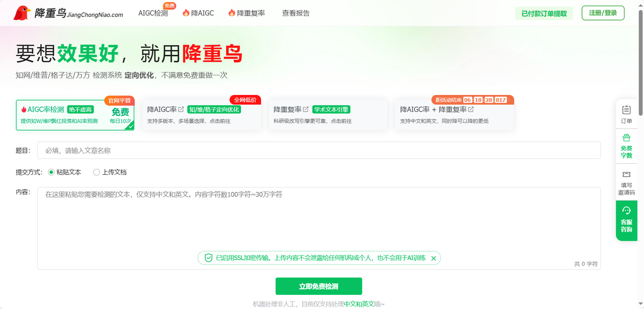Click 已付款订单提取 button
The height and width of the screenshot is (309, 644).
tap(544, 14)
